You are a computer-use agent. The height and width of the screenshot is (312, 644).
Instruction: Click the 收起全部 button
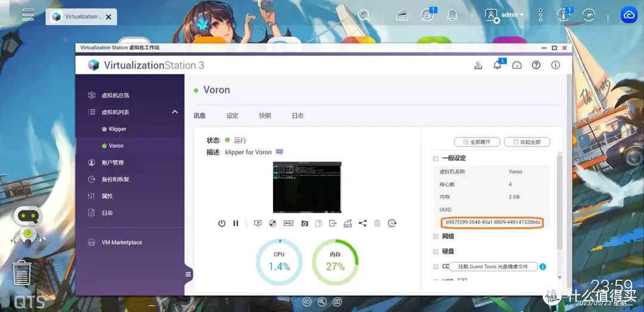click(x=527, y=142)
